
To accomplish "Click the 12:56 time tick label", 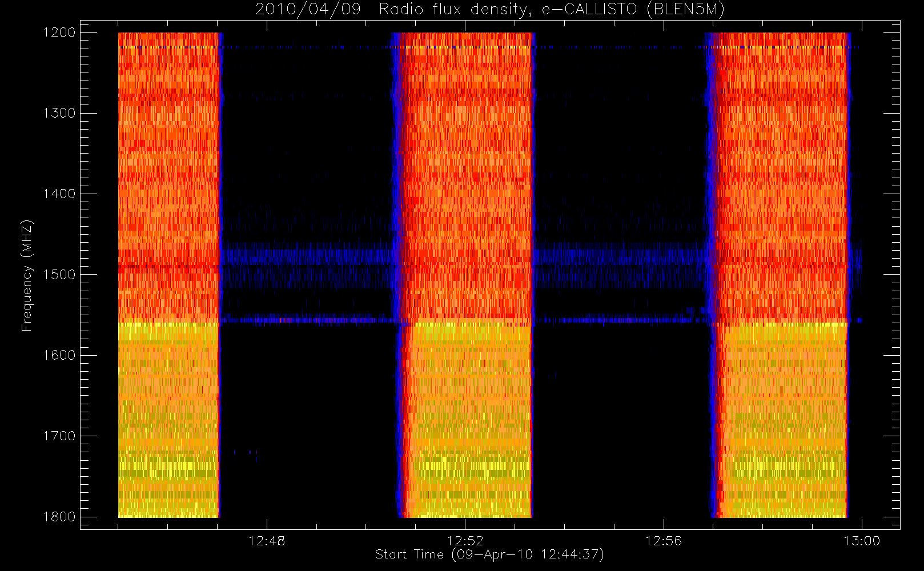I will [664, 541].
